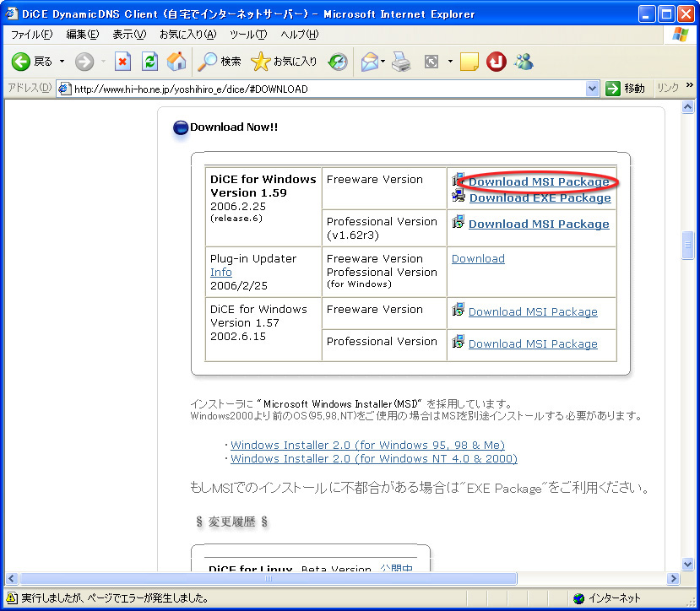Open the 表示(V) menu
The height and width of the screenshot is (611, 700).
tap(129, 35)
